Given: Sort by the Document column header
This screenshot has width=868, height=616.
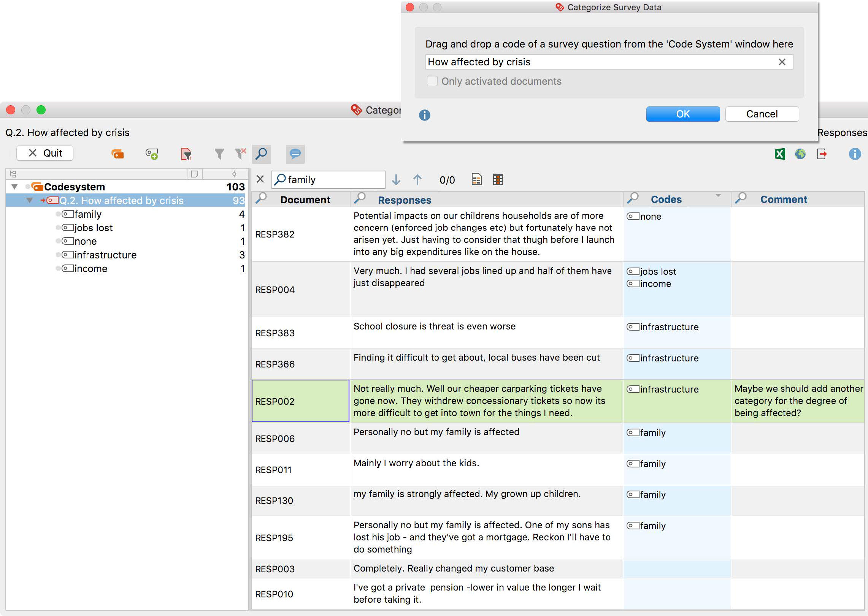Looking at the screenshot, I should 305,200.
